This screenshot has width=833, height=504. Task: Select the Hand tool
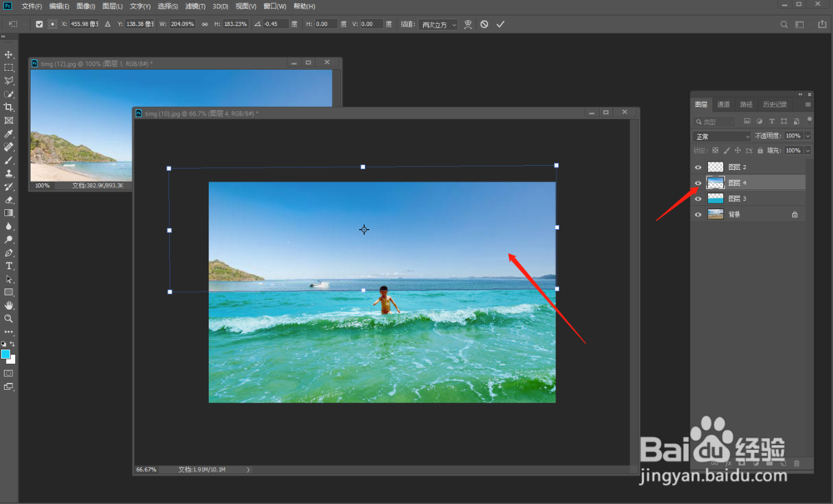[x=8, y=306]
